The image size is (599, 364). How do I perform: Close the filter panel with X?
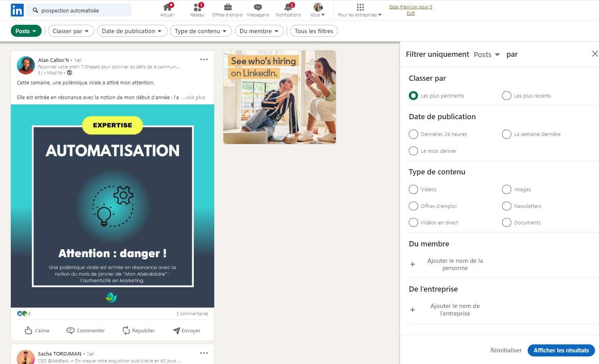point(595,54)
